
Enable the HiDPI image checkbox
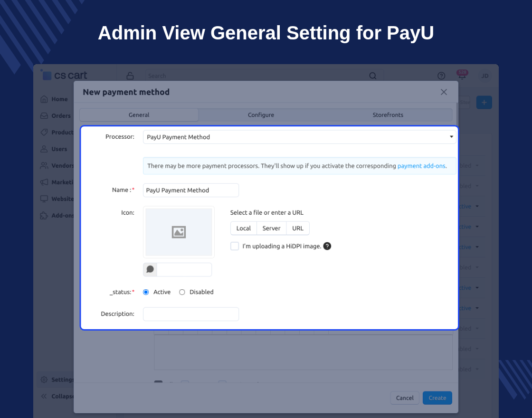[x=235, y=246]
